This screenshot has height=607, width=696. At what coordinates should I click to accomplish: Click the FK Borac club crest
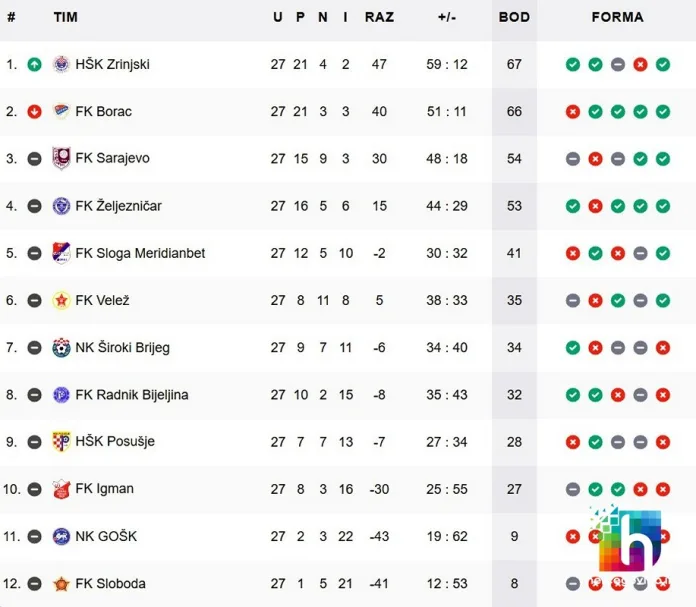pyautogui.click(x=61, y=111)
